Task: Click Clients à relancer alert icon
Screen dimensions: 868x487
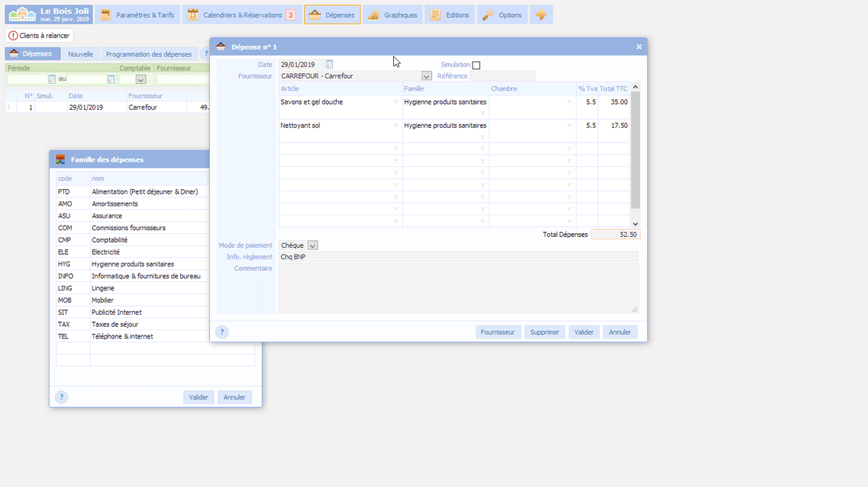Action: coord(13,36)
